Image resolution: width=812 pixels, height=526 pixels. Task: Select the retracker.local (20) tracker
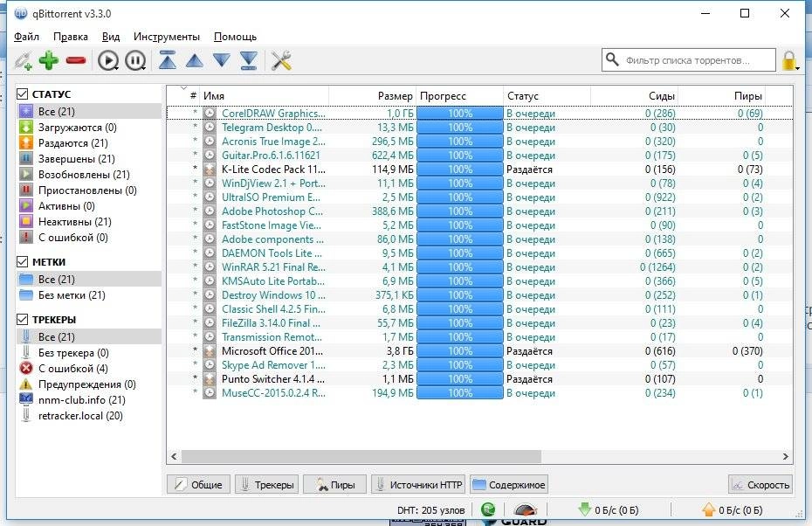click(x=88, y=416)
